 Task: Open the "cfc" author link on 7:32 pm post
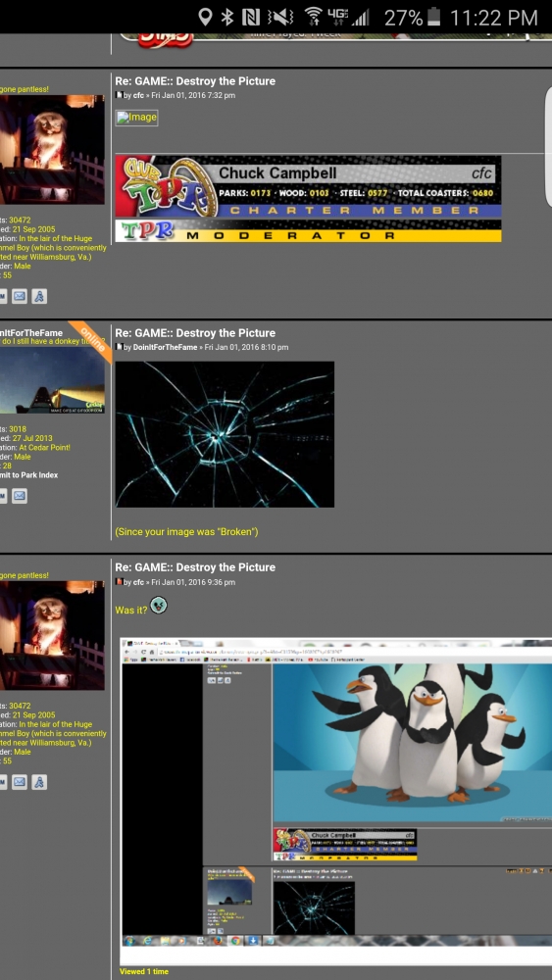[138, 96]
